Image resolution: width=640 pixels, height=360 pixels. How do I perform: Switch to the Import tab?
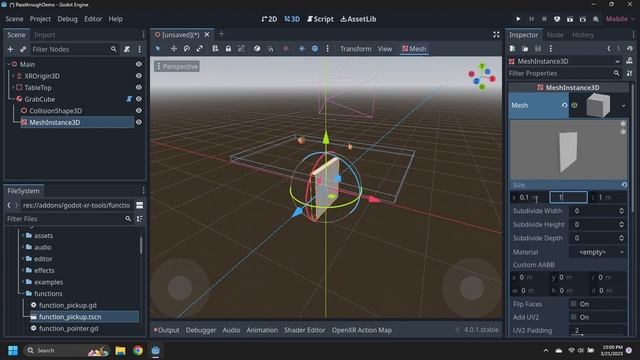coord(44,35)
